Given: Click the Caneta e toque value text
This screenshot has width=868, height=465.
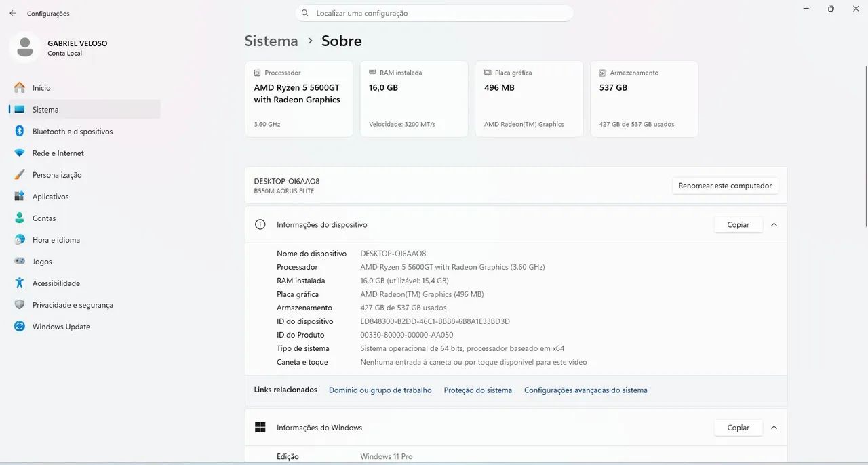Looking at the screenshot, I should pyautogui.click(x=473, y=362).
